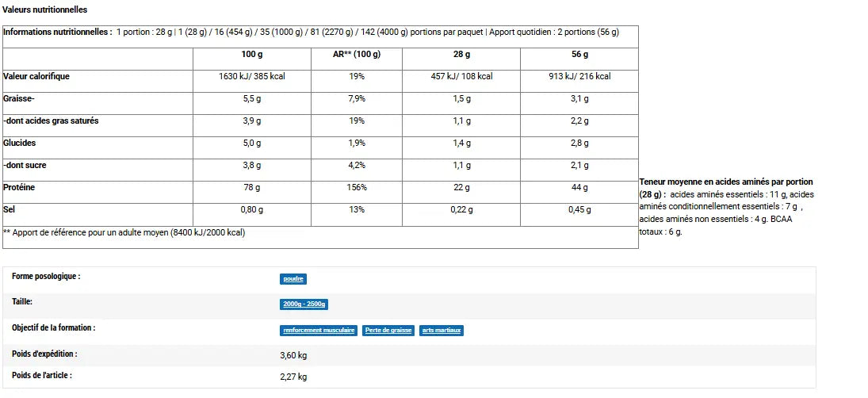Screen dimensions: 868x398
Task: Click the 'poudre' tag link
Action: tap(293, 279)
